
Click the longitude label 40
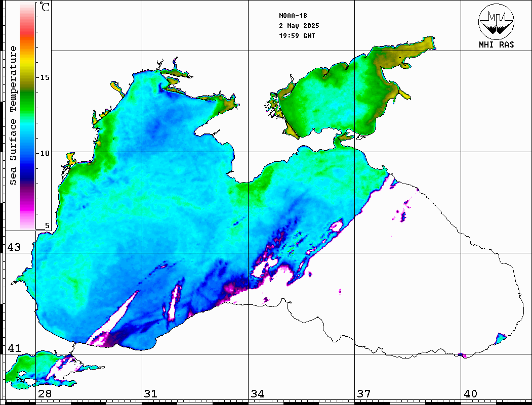pyautogui.click(x=470, y=394)
